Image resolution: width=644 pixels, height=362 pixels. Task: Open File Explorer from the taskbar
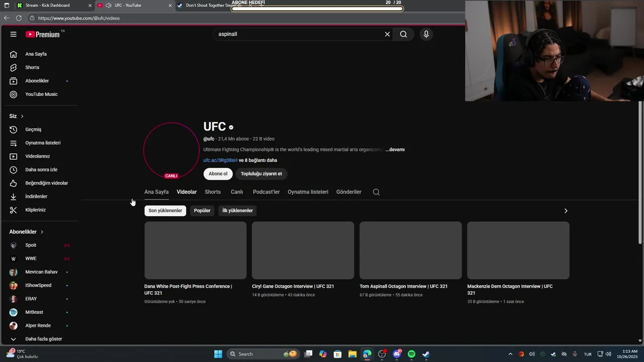click(x=352, y=354)
